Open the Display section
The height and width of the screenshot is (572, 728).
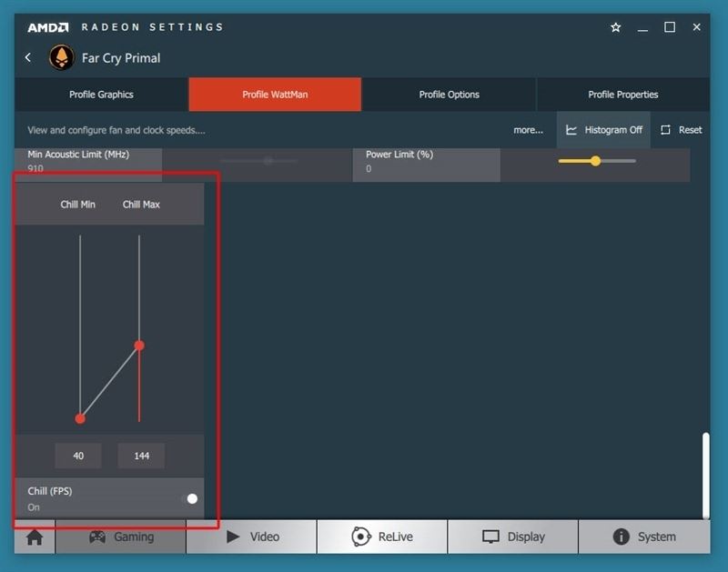point(513,537)
